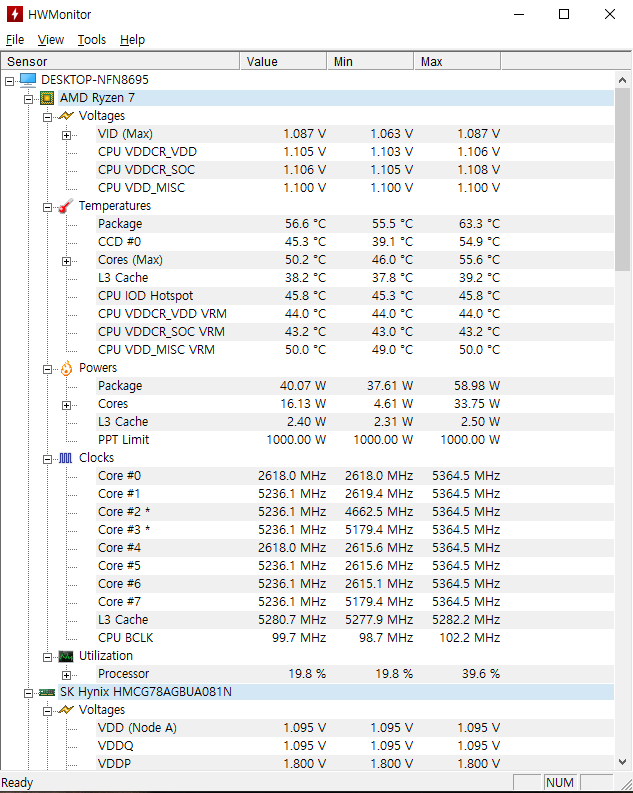Viewport: 633px width, 793px height.
Task: Click the NUM status bar indicator
Action: [560, 782]
